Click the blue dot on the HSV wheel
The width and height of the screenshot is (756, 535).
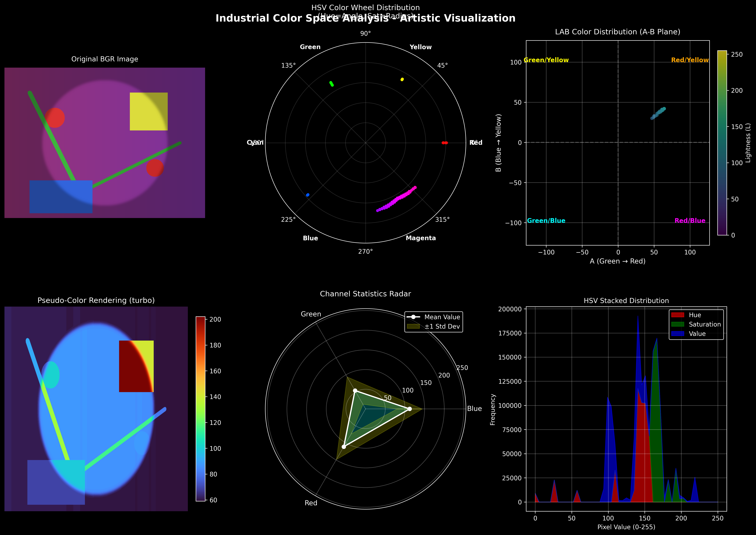coord(308,195)
